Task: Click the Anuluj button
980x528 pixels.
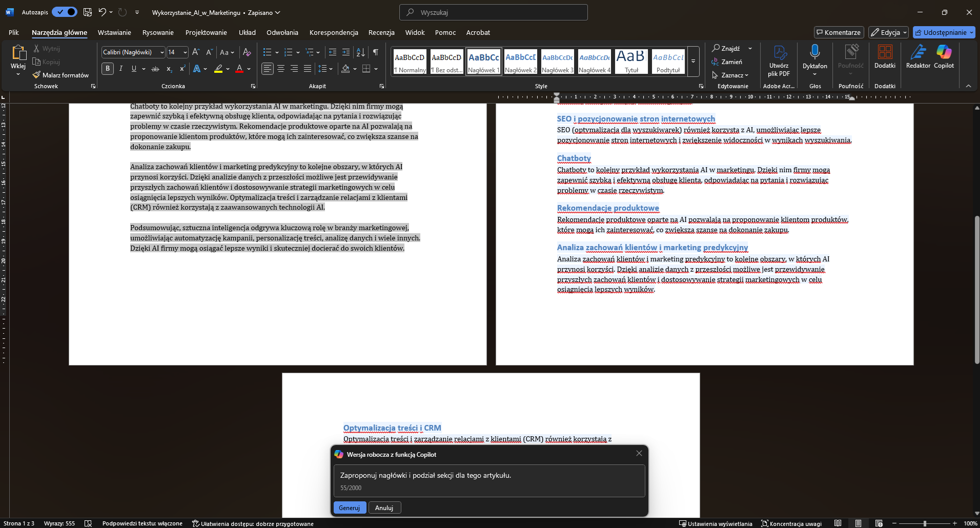Action: (x=384, y=507)
